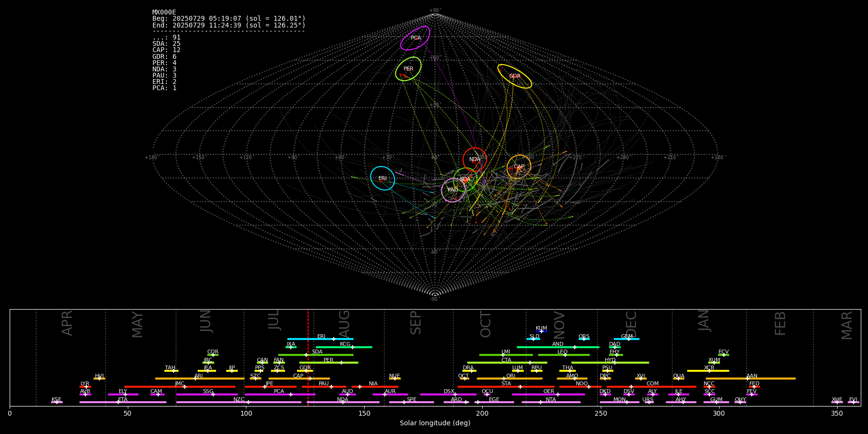Click the AND shower bar in timeline
The width and height of the screenshot is (868, 434).
558,347
